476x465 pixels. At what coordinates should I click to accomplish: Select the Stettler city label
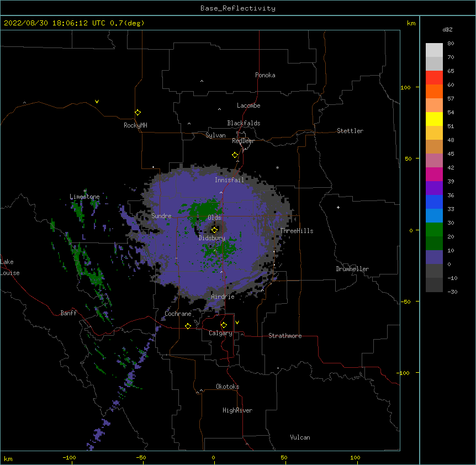(350, 131)
